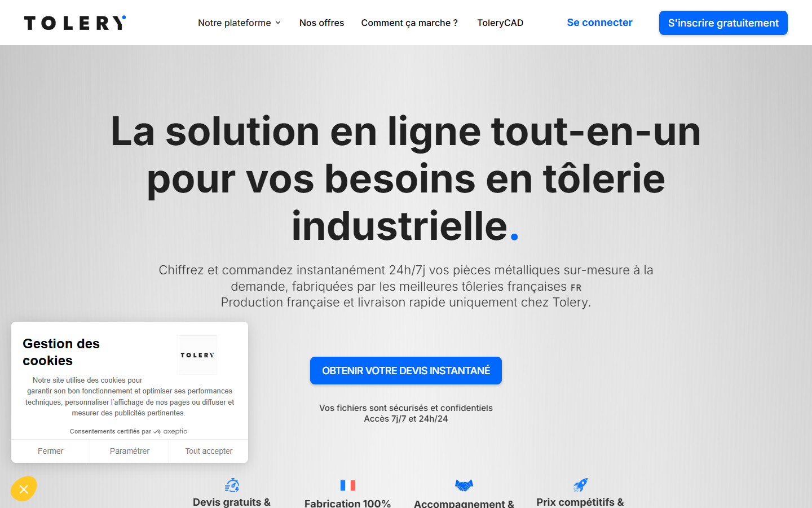This screenshot has height=508, width=812.
Task: Click the yellow round close cookie widget icon
Action: point(24,489)
